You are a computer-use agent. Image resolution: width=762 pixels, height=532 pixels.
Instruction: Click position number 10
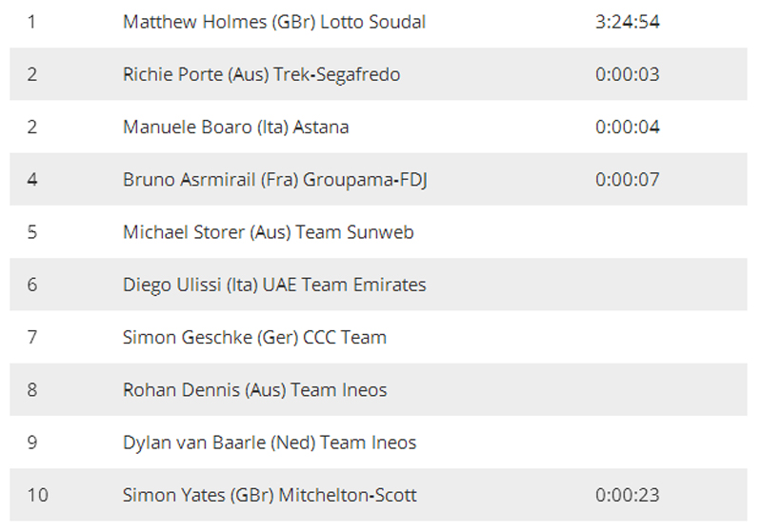tap(37, 495)
